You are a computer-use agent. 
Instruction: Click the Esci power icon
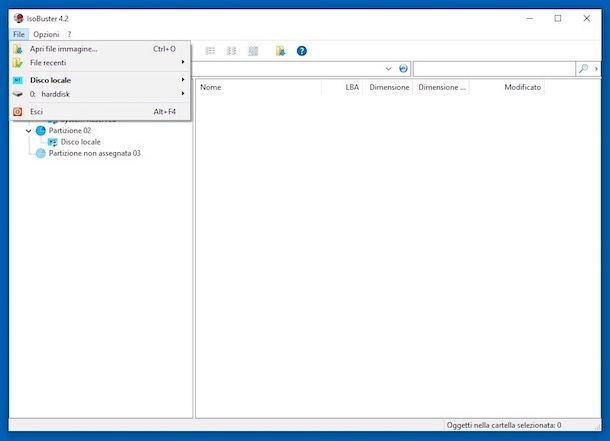point(18,112)
